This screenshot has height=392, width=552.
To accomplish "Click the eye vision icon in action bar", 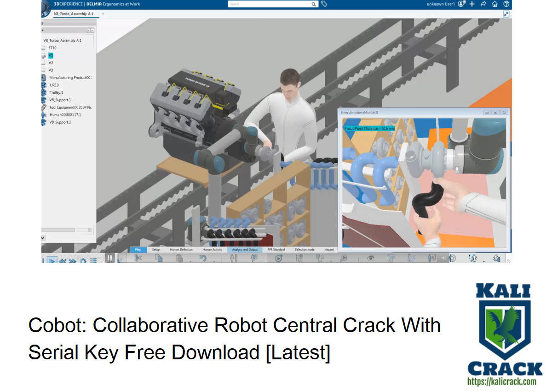I will [x=370, y=258].
